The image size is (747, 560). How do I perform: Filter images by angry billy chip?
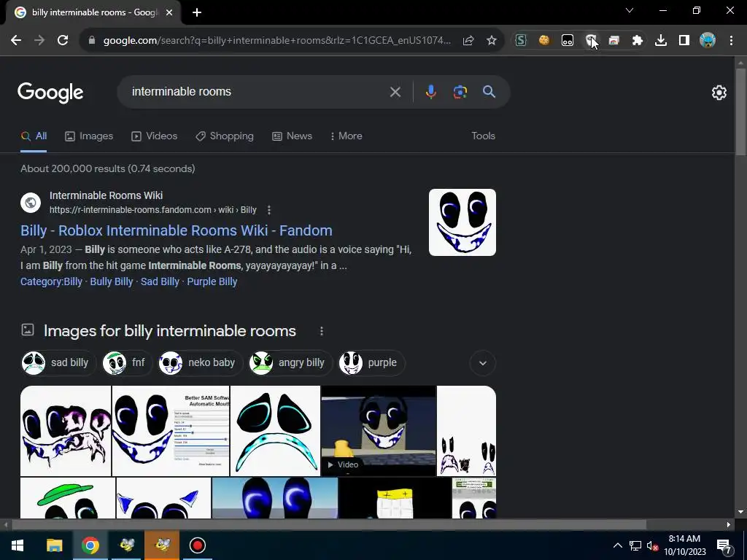[x=290, y=363]
